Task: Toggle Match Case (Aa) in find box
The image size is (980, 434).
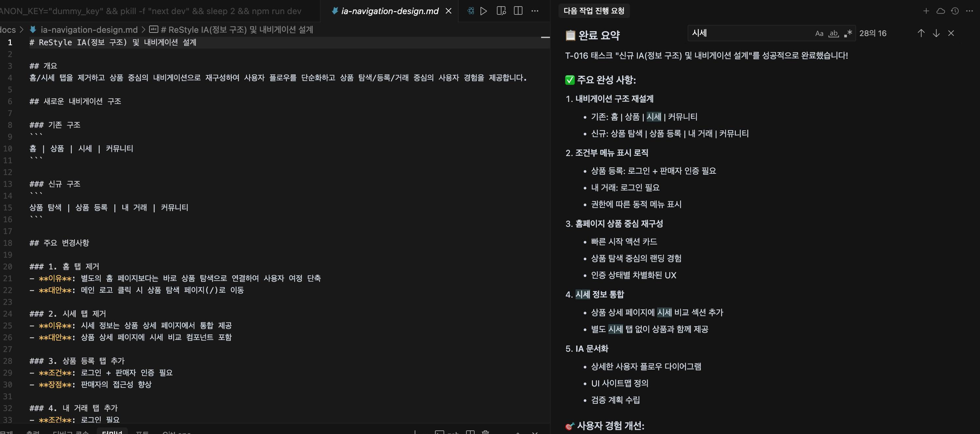Action: 819,33
